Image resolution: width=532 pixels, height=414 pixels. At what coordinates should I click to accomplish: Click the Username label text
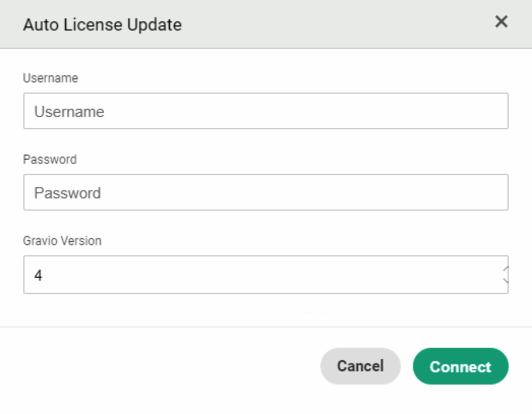(x=51, y=78)
